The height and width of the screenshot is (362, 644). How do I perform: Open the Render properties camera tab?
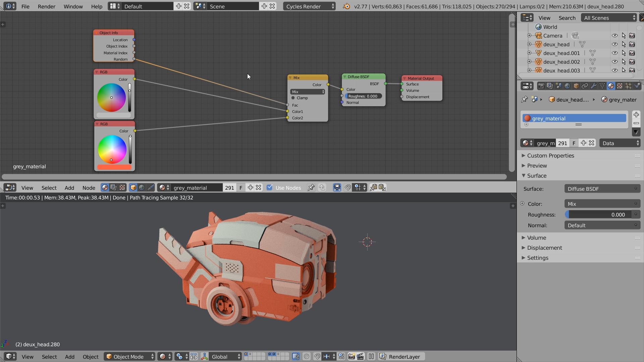pyautogui.click(x=541, y=86)
